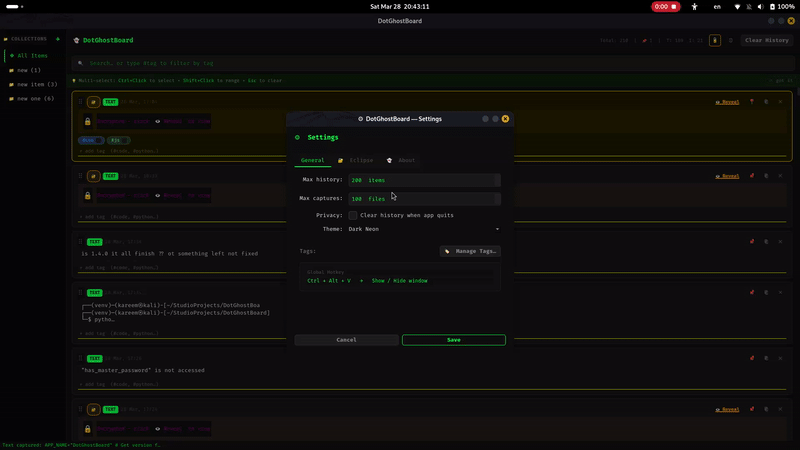Screen dimensions: 800x450
Task: Click the drag handle of first item
Action: [x=80, y=102]
